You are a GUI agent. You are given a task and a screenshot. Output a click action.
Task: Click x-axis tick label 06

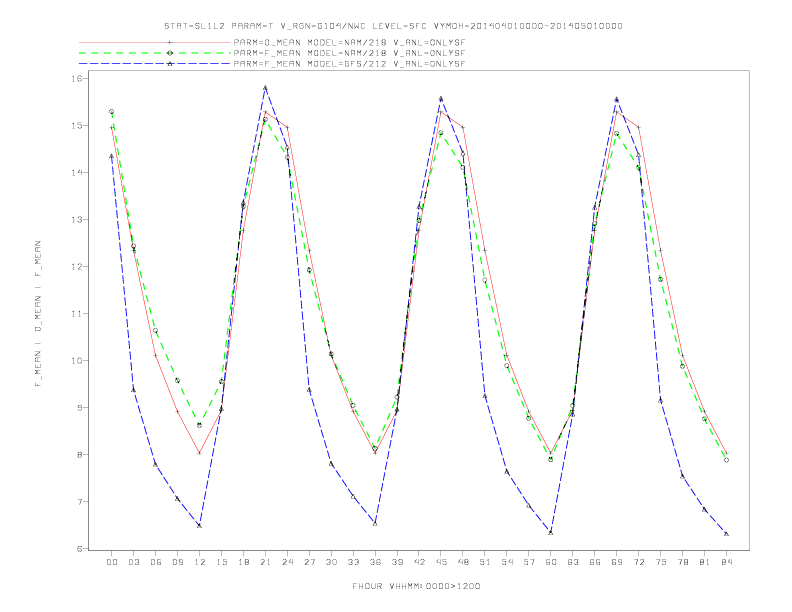pos(156,562)
